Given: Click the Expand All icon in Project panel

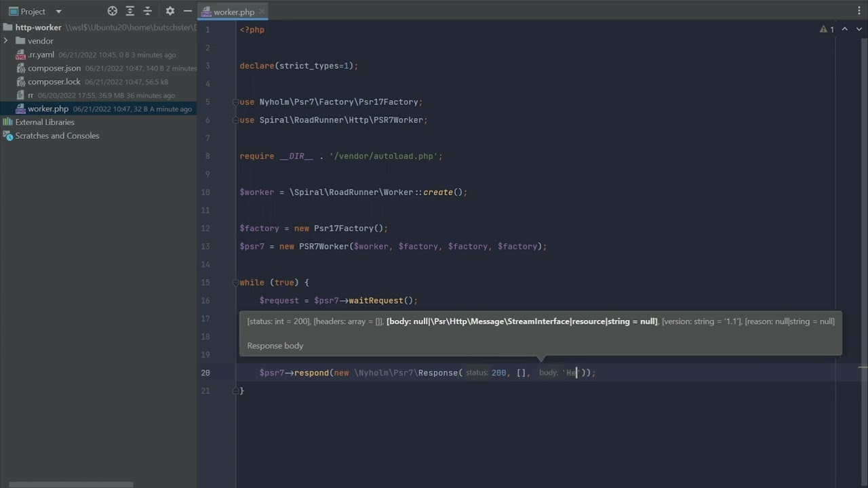Looking at the screenshot, I should click(x=130, y=11).
